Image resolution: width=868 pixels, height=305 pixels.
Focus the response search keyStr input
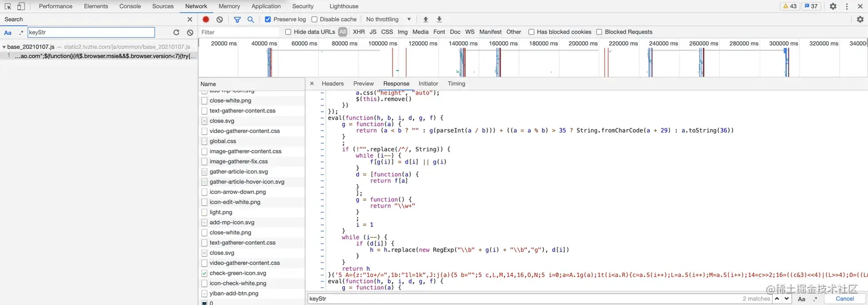(x=538, y=299)
